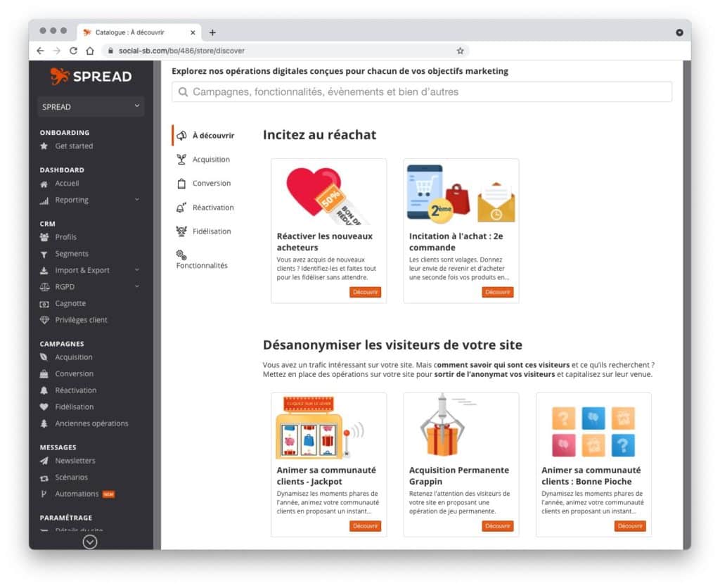The width and height of the screenshot is (720, 588).
Task: Click the Accueil home icon in sidebar
Action: tap(44, 184)
